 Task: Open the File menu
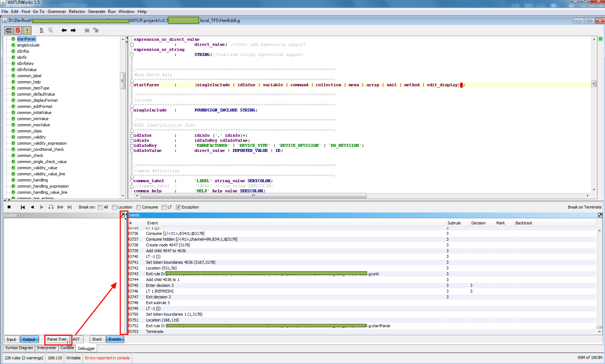[x=5, y=12]
